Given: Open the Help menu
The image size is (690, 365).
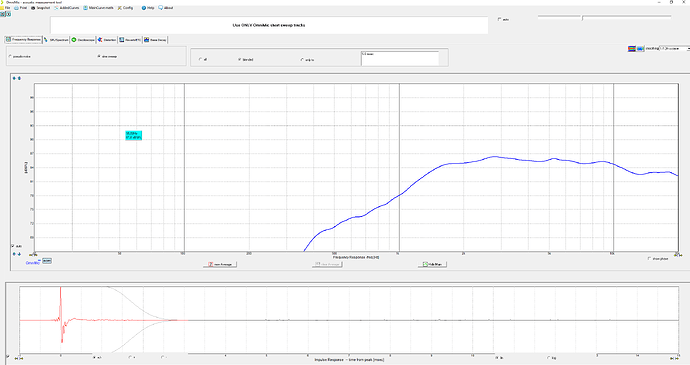Looking at the screenshot, I should tap(148, 8).
